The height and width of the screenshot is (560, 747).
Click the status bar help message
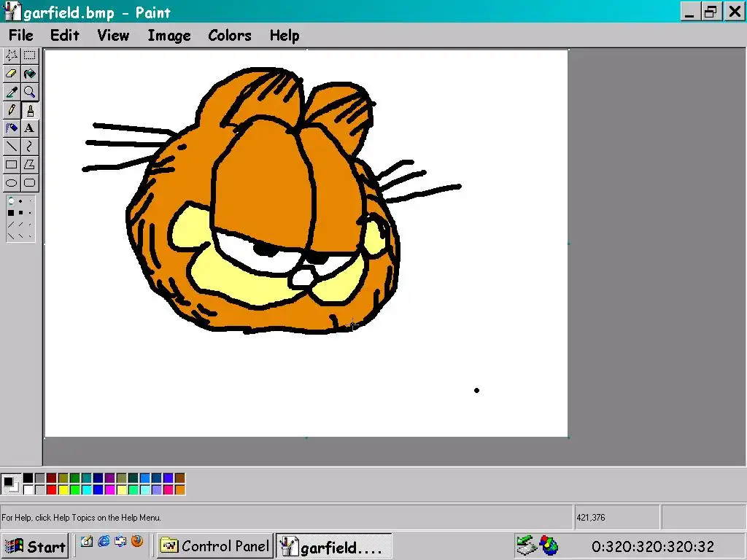click(82, 518)
